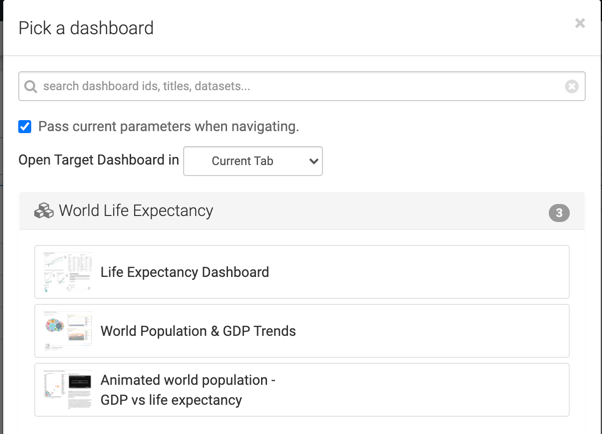Select World Population & GDP Trends title
This screenshot has height=434, width=602.
(x=198, y=331)
